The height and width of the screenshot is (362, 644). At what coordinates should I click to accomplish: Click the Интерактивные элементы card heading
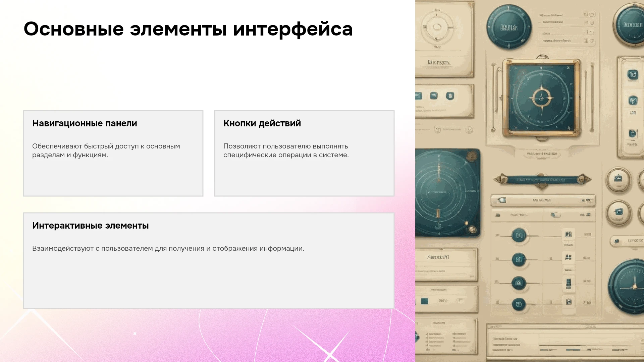coord(91,226)
